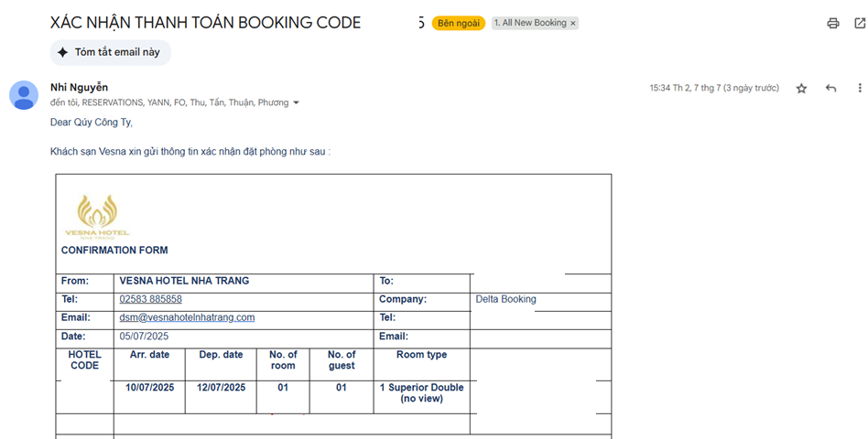Click arrival date 10/07/2025

coord(149,388)
